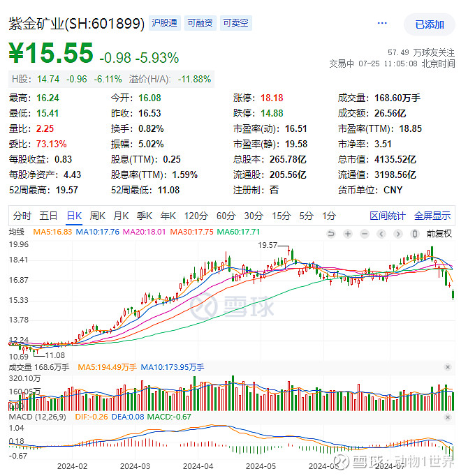The image size is (468, 476).
Task: Close the MACD indicator panel
Action: click(448, 417)
